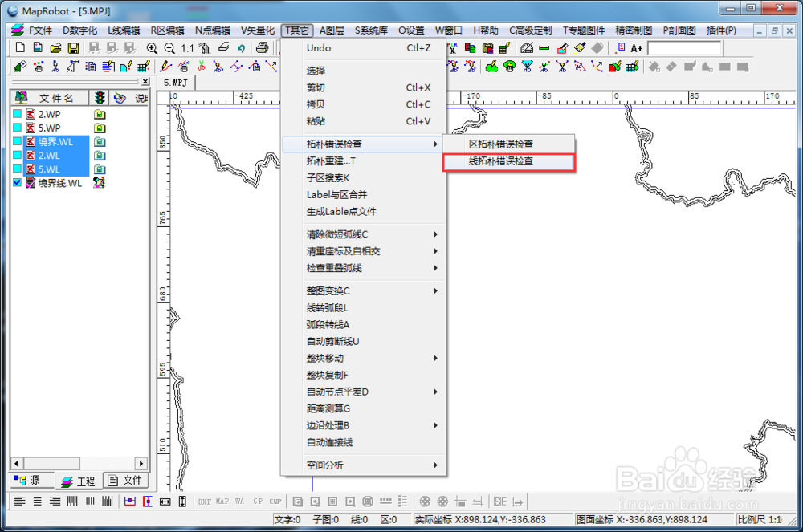The width and height of the screenshot is (803, 532).
Task: Switch to the 工程 panel tab
Action: (79, 481)
